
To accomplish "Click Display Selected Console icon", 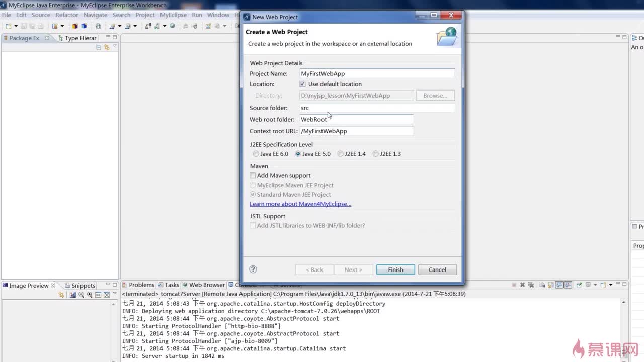I will pyautogui.click(x=588, y=285).
